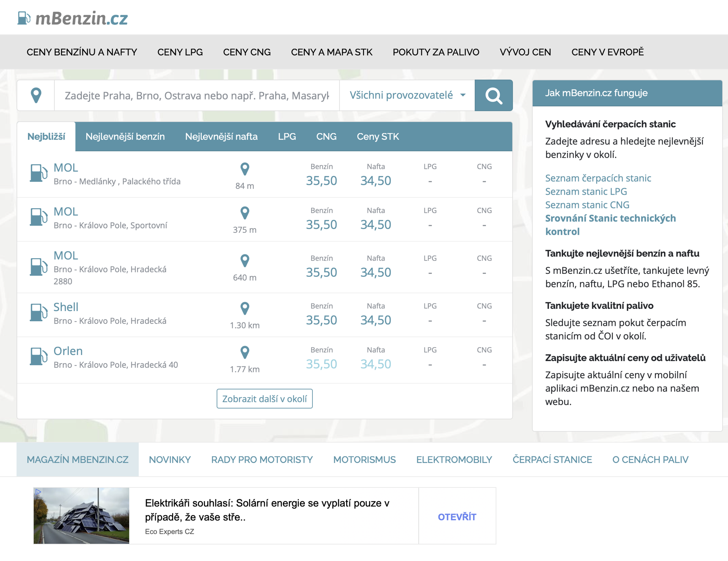Open the Orlen station link
The image size is (728, 561).
[x=68, y=351]
